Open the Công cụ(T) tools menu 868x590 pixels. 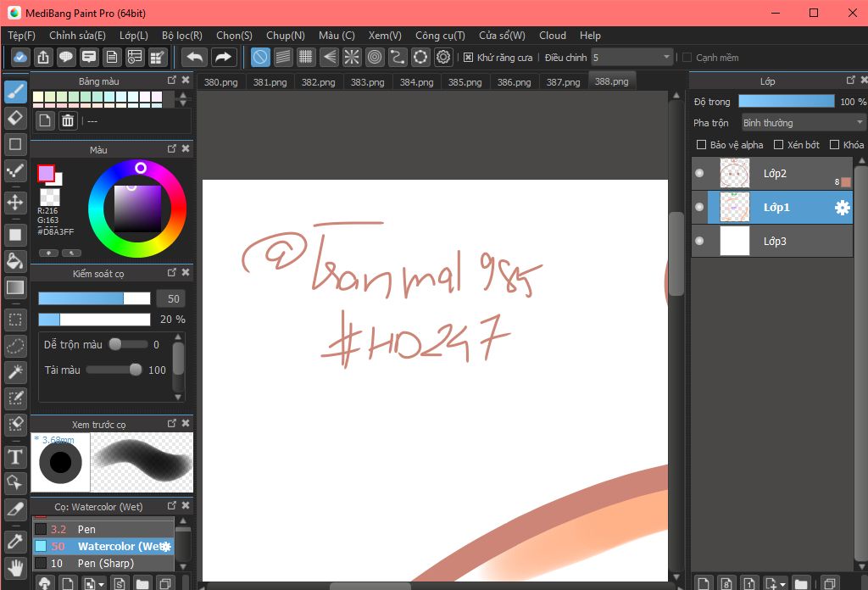coord(440,36)
